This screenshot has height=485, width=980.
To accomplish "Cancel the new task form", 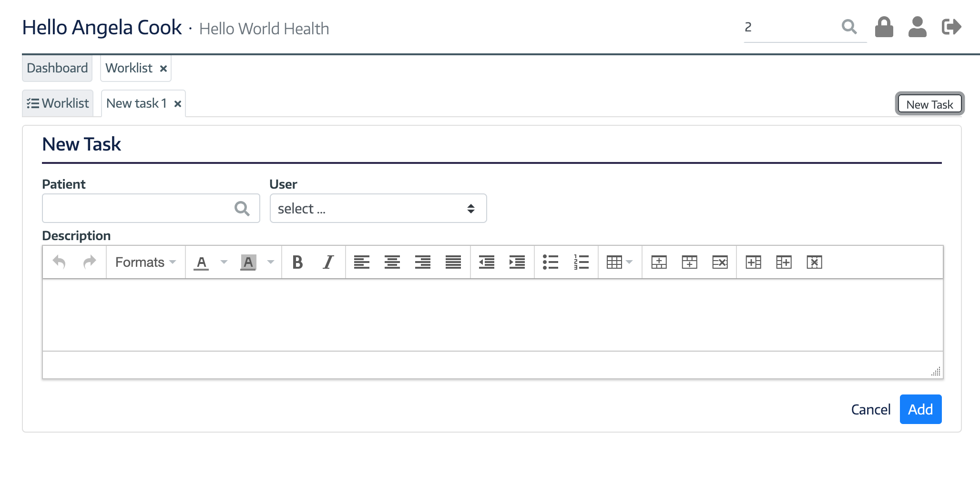I will click(870, 409).
